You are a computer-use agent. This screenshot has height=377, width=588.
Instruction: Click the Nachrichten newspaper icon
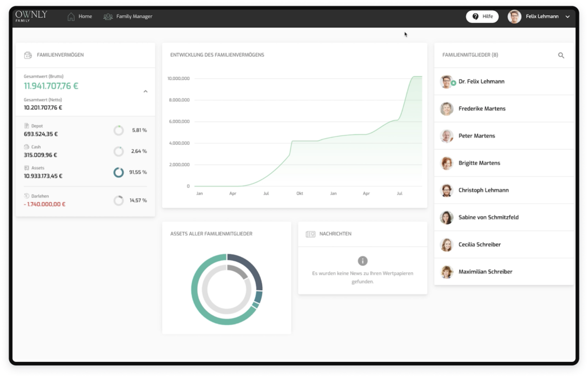click(x=310, y=234)
